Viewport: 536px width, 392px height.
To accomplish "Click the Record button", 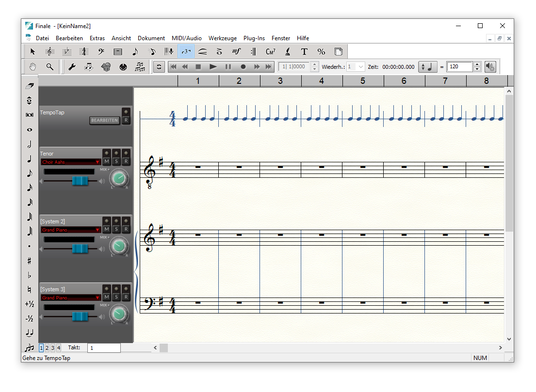I will coord(243,66).
